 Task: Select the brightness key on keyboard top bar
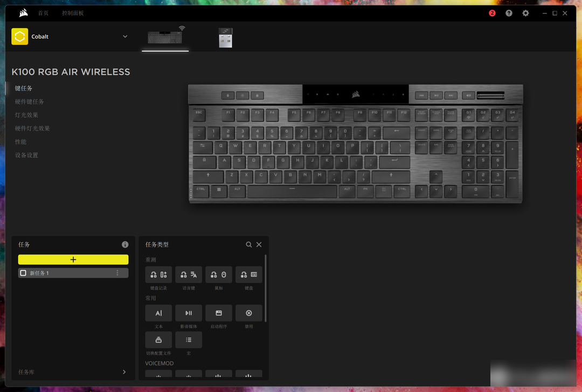coord(242,96)
